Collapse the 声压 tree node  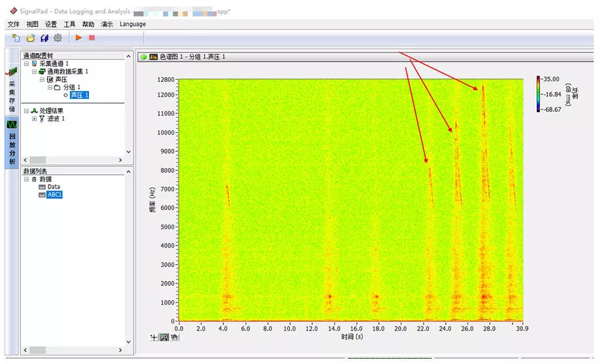pyautogui.click(x=42, y=79)
